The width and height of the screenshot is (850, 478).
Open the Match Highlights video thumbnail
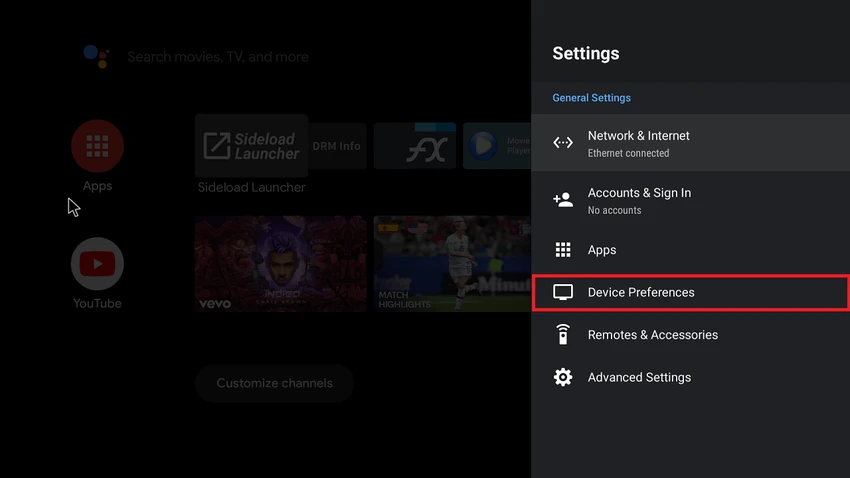point(452,264)
